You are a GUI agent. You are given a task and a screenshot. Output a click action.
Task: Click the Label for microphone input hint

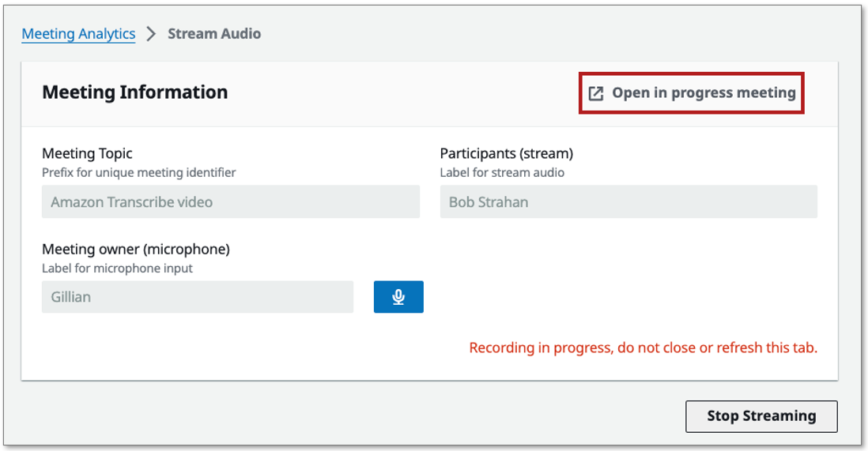tap(118, 268)
